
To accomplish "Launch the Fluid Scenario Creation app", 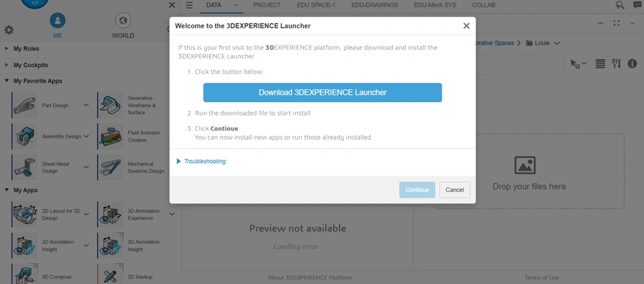I will 111,136.
